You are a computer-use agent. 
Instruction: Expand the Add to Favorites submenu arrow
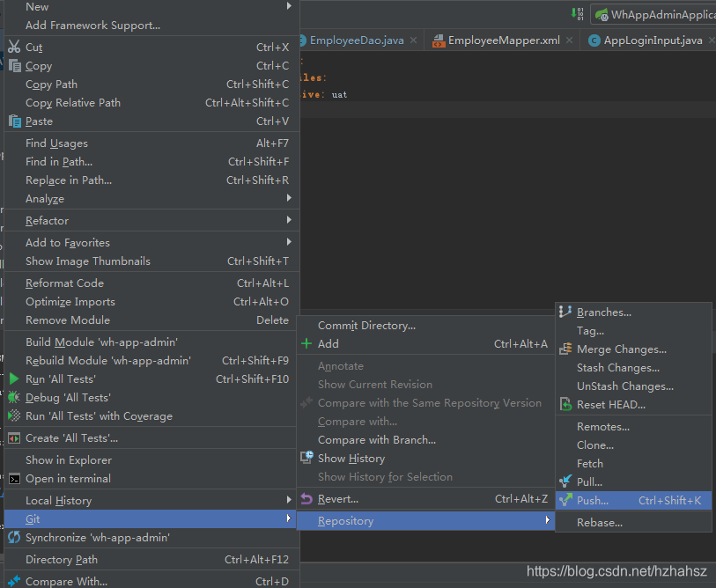point(289,241)
